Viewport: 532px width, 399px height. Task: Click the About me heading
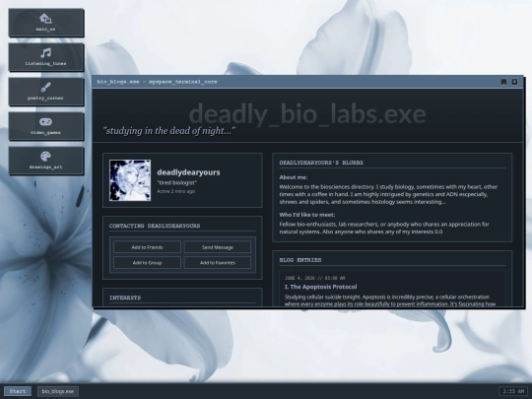click(294, 177)
